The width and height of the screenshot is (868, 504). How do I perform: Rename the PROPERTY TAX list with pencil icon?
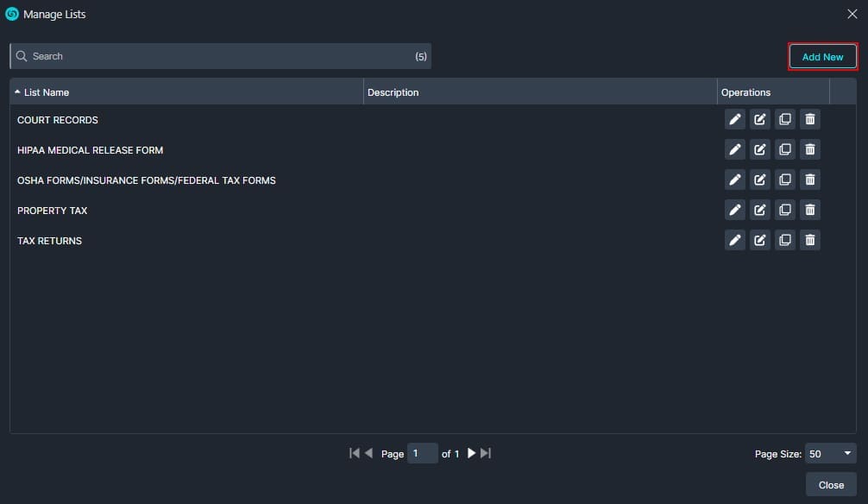[734, 210]
